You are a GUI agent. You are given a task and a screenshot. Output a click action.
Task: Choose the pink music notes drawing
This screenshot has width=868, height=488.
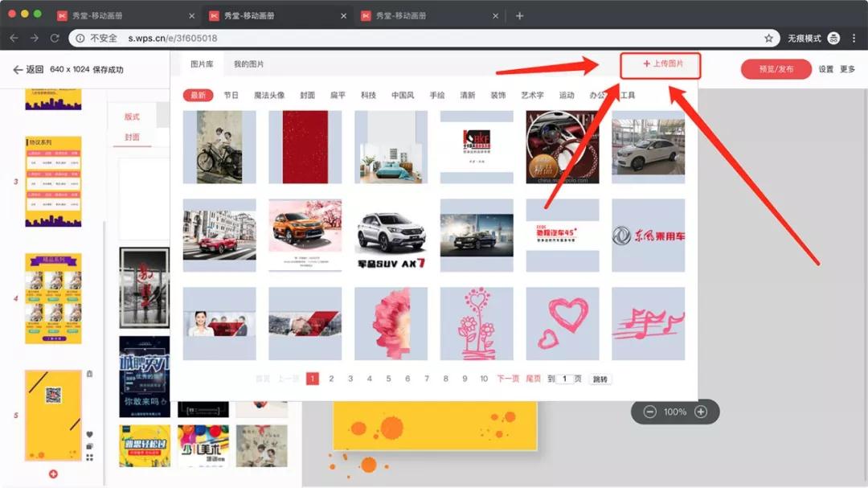tap(649, 323)
